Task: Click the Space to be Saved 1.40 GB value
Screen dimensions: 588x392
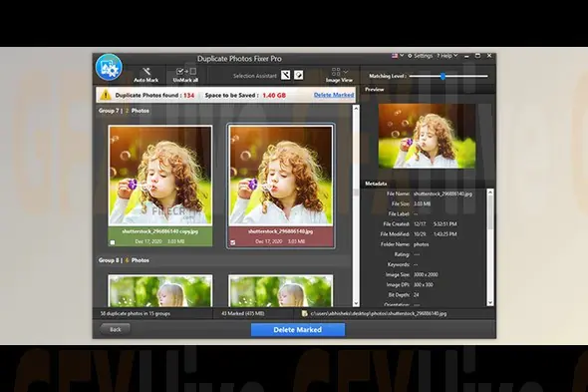Action: pos(274,96)
